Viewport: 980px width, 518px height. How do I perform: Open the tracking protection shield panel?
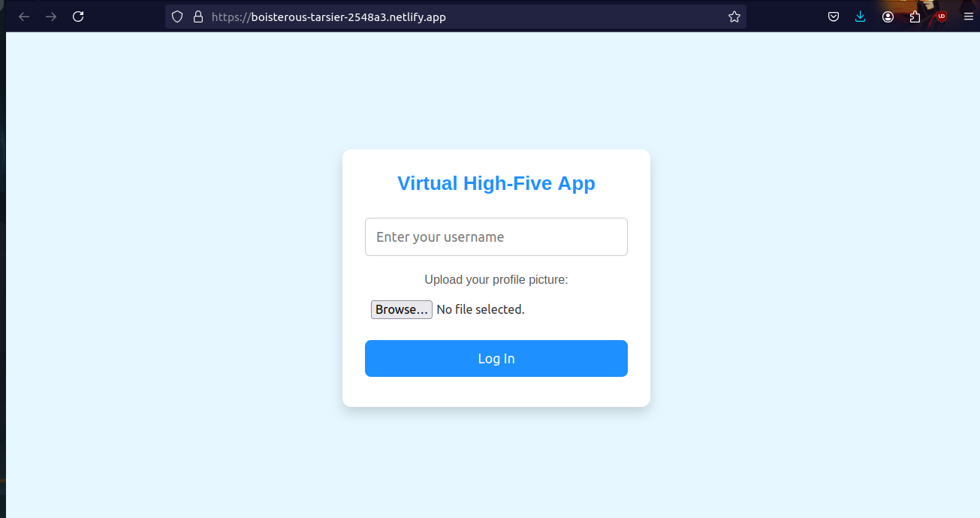[177, 17]
